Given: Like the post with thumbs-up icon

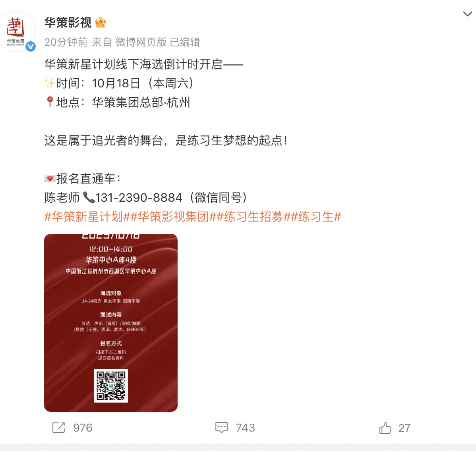Looking at the screenshot, I should coord(385,428).
